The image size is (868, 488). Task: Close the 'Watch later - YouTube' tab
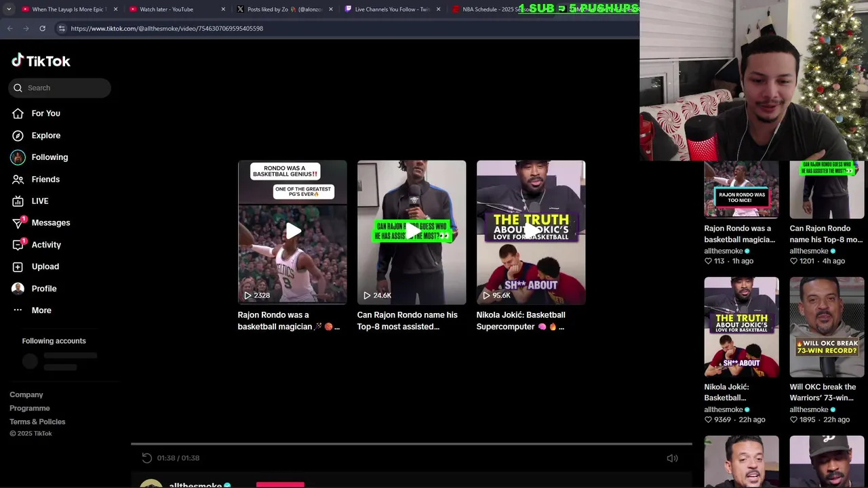pos(223,9)
